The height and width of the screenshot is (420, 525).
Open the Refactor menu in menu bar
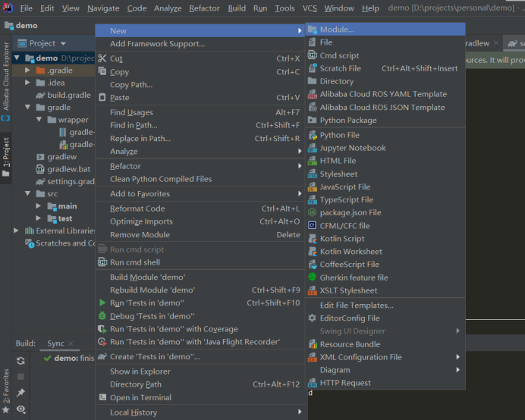click(204, 8)
